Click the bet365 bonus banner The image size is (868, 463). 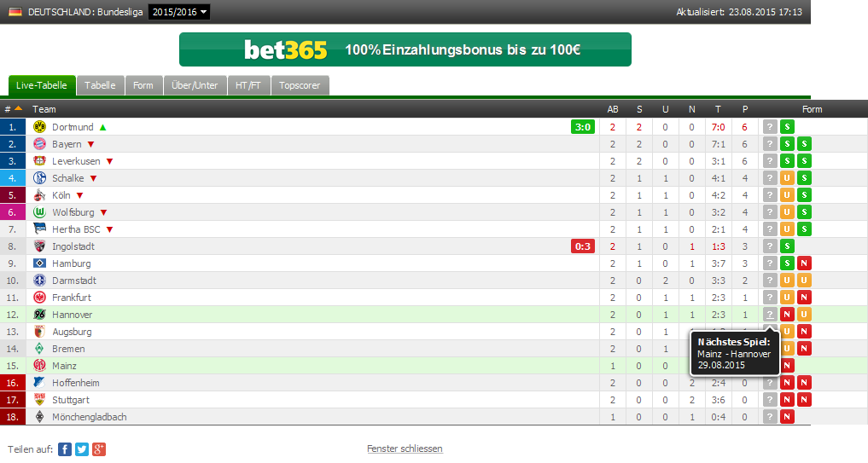405,49
